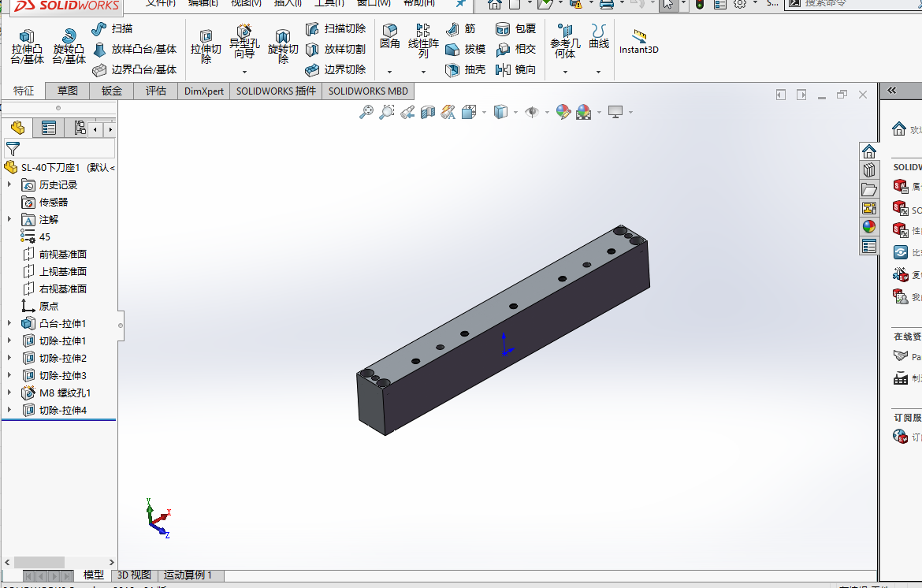Click the zoom to fit magnifier icon
Viewport: 922px width, 588px height.
click(x=366, y=112)
